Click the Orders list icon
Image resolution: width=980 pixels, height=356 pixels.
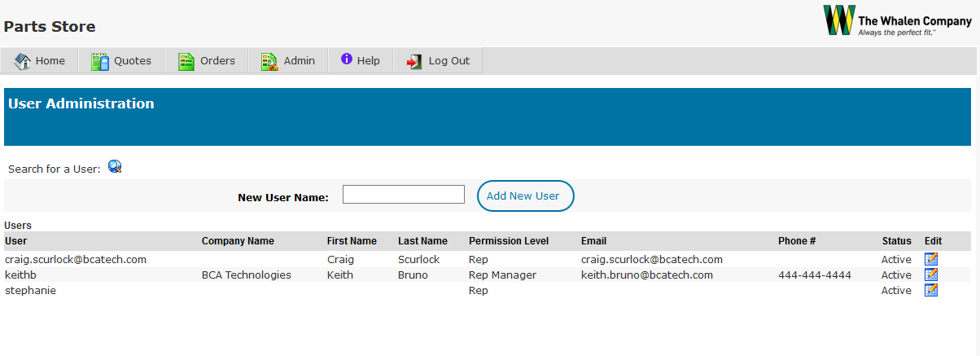pos(186,61)
